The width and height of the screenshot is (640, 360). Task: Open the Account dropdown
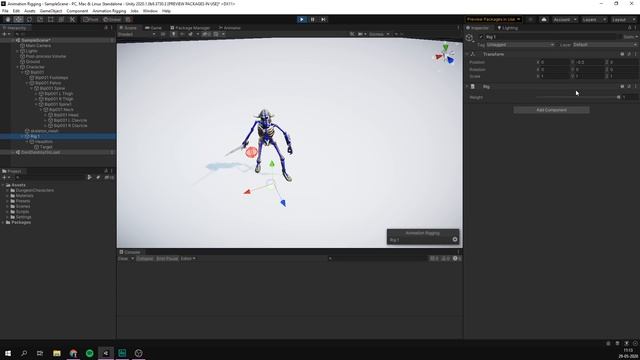tap(564, 20)
